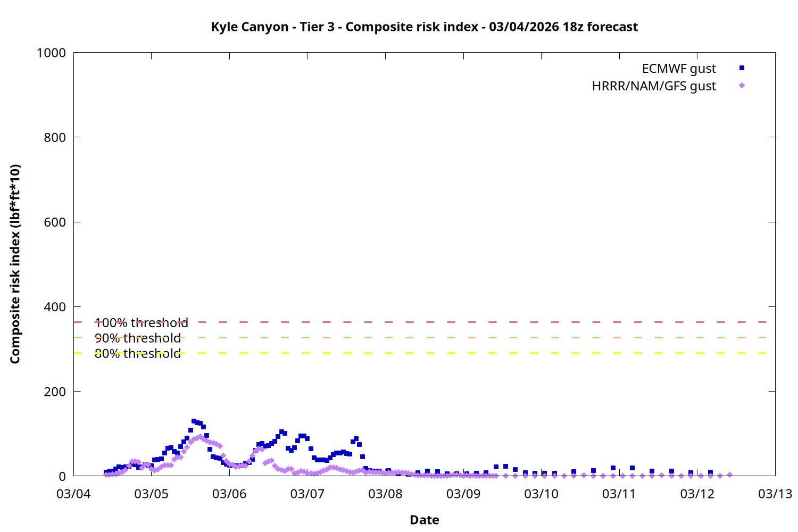Click the 200 y-axis tick label

pyautogui.click(x=55, y=392)
